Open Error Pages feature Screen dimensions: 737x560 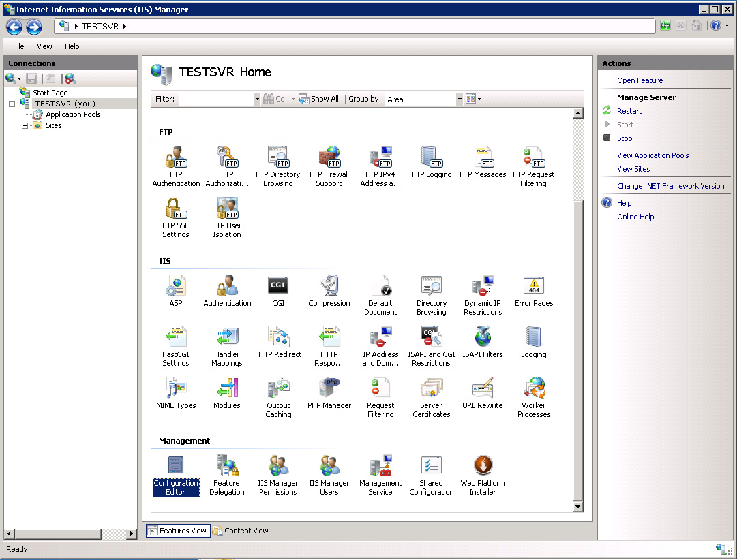(x=533, y=291)
